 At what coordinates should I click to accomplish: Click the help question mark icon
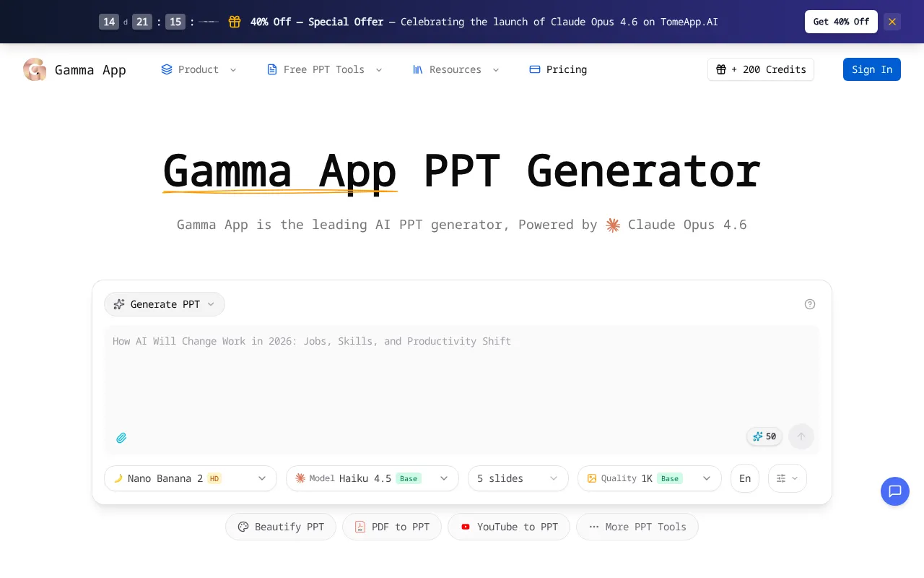[810, 304]
